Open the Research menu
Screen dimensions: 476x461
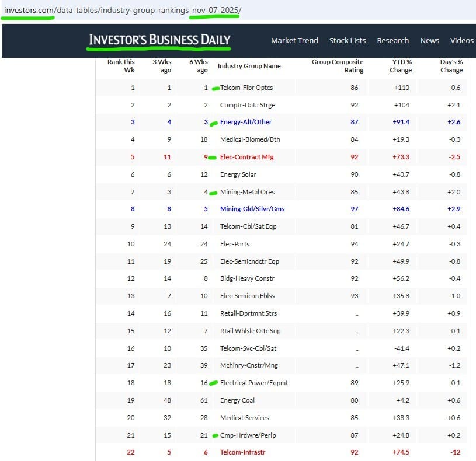pyautogui.click(x=393, y=40)
